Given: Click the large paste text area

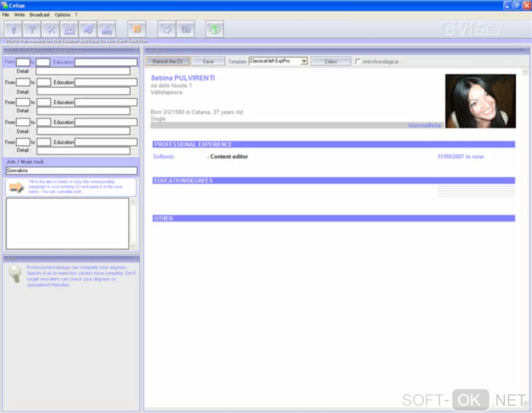Looking at the screenshot, I should pos(67,223).
